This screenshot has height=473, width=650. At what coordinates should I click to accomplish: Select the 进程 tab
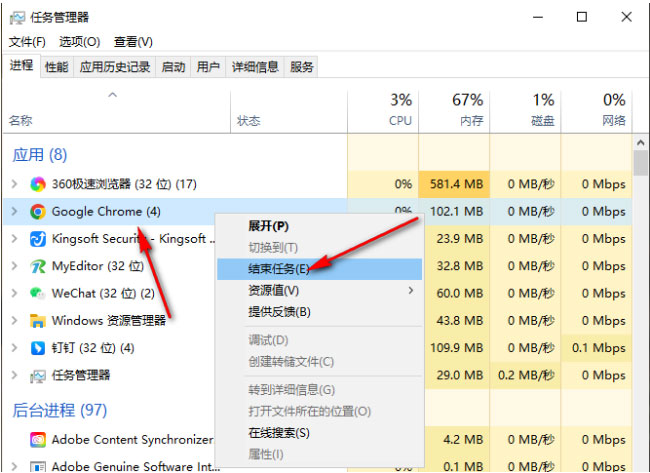22,65
